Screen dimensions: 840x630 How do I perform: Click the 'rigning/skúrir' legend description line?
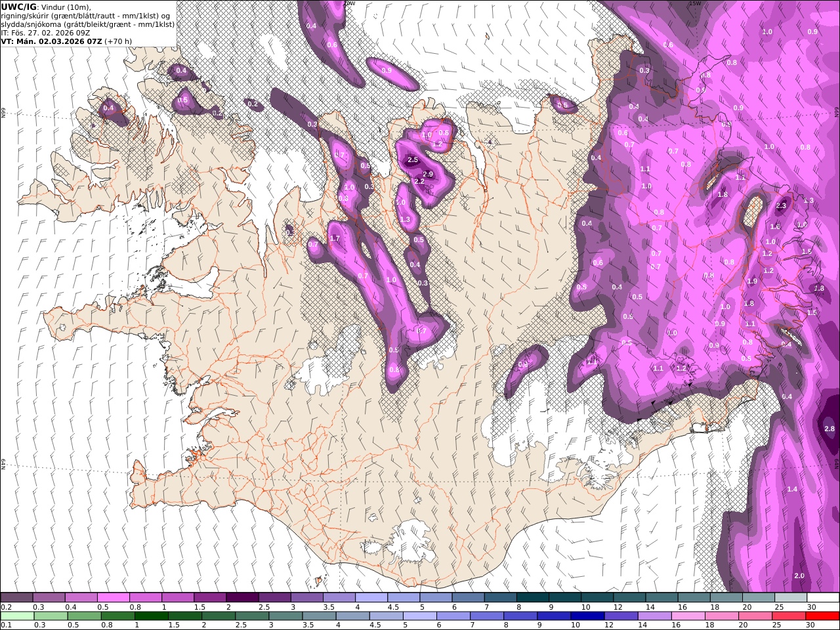(x=87, y=16)
